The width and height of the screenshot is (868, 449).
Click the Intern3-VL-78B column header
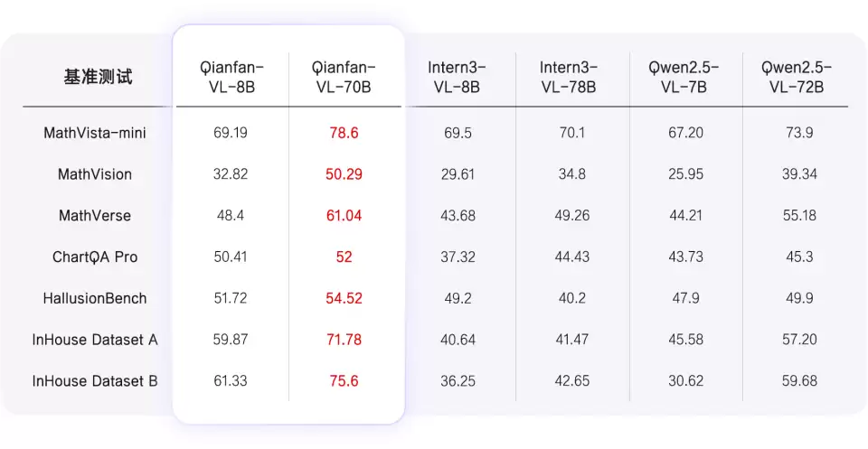point(571,77)
